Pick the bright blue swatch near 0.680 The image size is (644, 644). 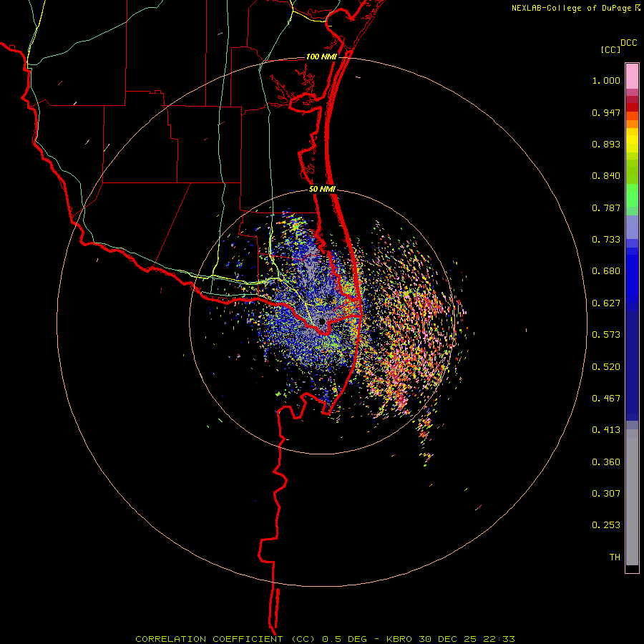click(632, 275)
